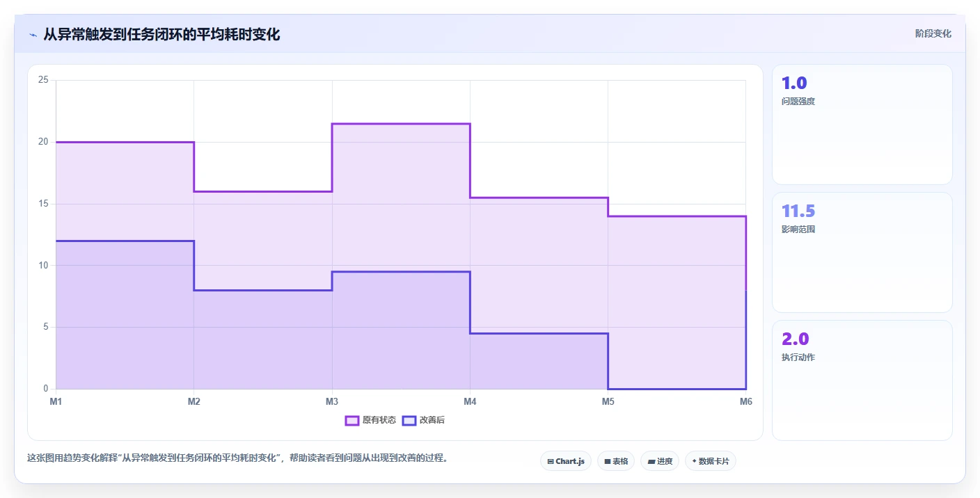Click the M4 x-axis label
The width and height of the screenshot is (980, 498).
[x=470, y=401]
